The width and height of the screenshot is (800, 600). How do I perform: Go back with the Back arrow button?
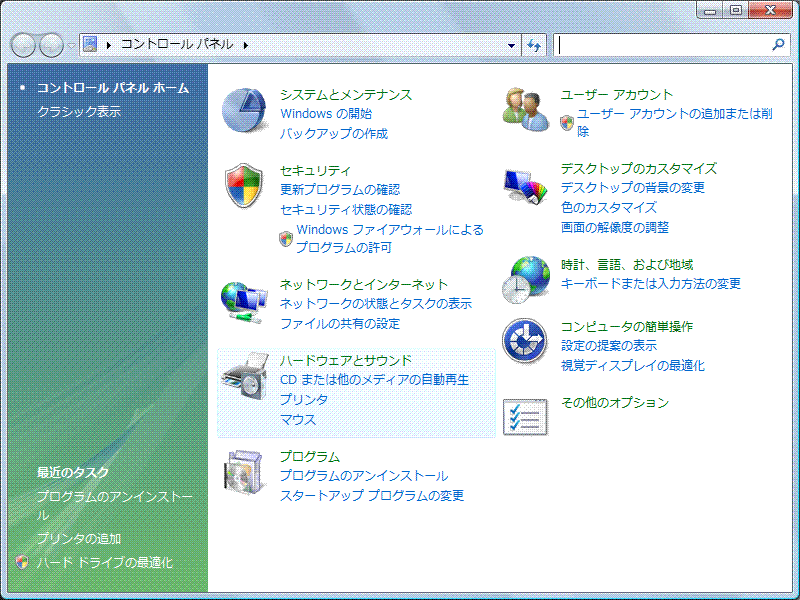point(23,45)
